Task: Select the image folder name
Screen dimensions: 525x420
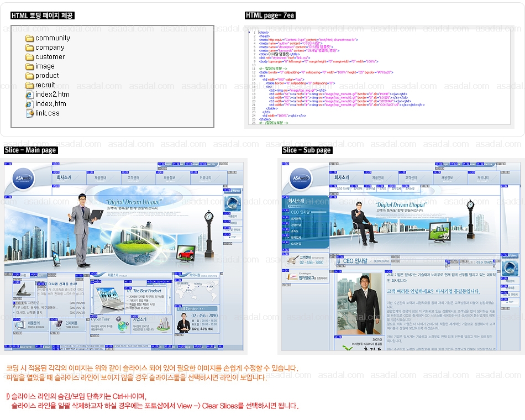Action: pos(45,66)
